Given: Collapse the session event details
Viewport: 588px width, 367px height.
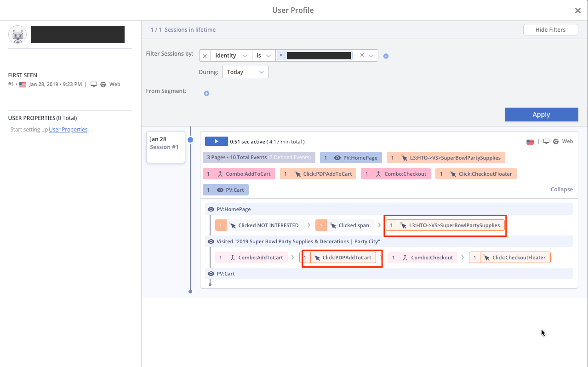Looking at the screenshot, I should click(561, 189).
